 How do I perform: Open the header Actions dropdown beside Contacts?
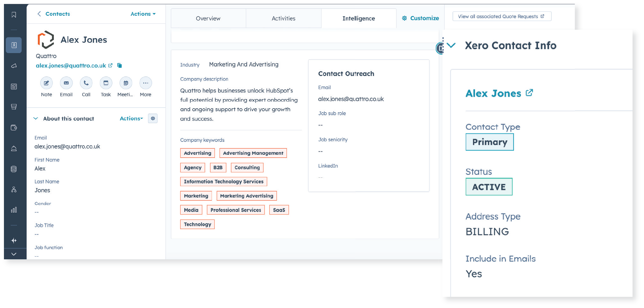click(143, 14)
